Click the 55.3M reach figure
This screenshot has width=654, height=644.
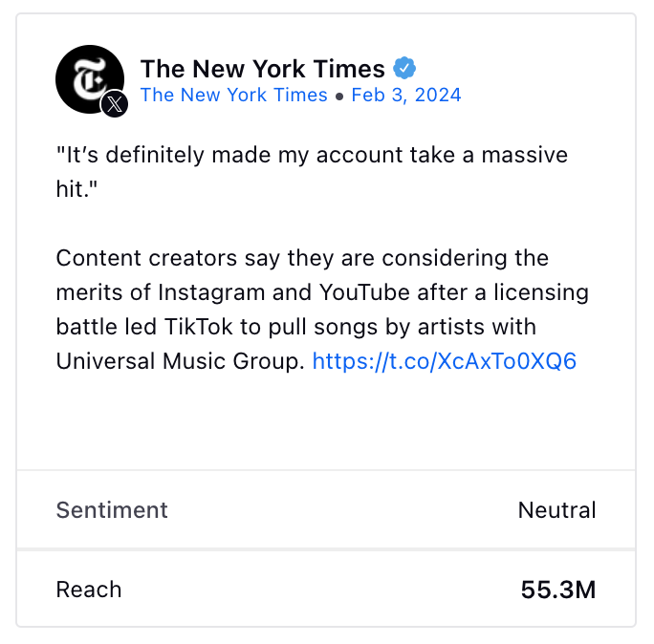click(558, 590)
